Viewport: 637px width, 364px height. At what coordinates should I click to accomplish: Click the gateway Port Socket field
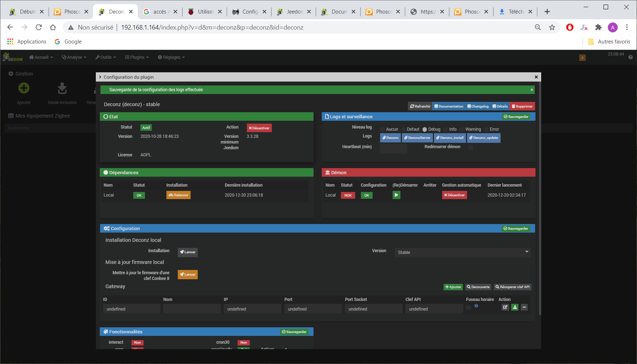[374, 309]
